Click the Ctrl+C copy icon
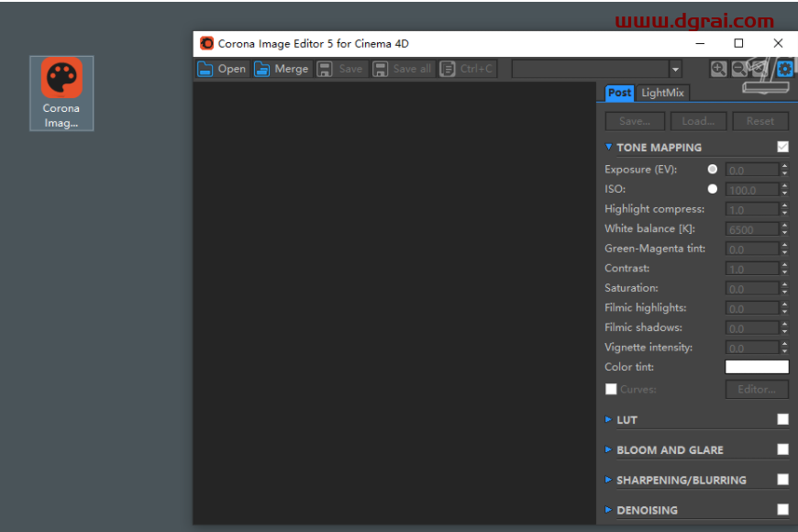The width and height of the screenshot is (798, 532). [447, 69]
